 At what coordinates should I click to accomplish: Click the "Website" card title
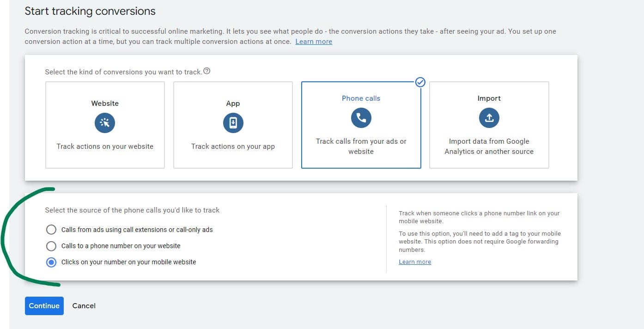pos(105,104)
